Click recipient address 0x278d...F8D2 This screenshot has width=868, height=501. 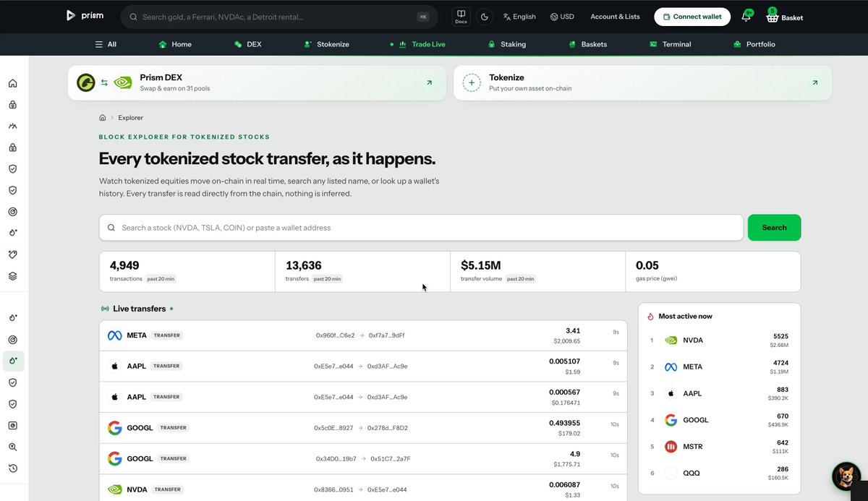pyautogui.click(x=387, y=428)
